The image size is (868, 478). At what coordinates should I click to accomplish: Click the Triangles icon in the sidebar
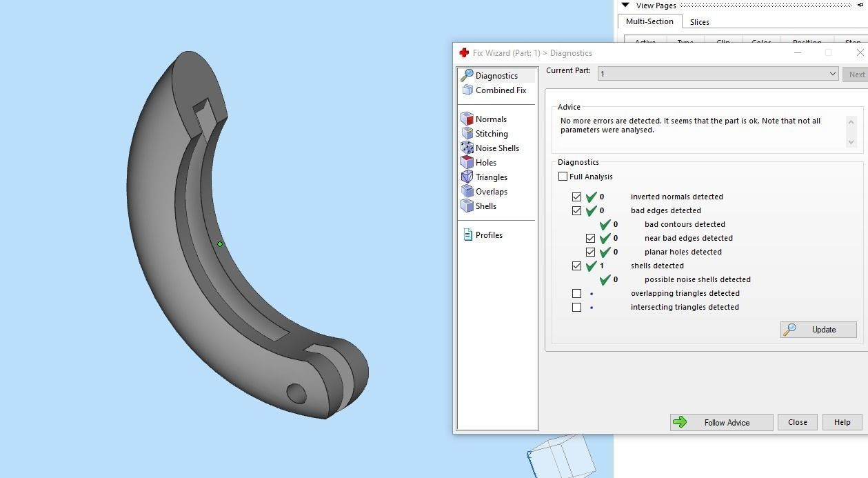(467, 177)
